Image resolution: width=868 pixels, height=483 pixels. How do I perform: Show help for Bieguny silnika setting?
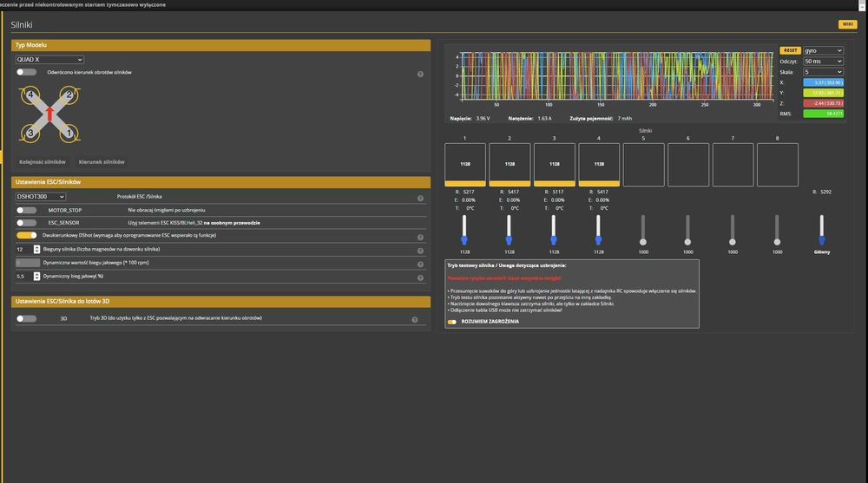pos(420,249)
